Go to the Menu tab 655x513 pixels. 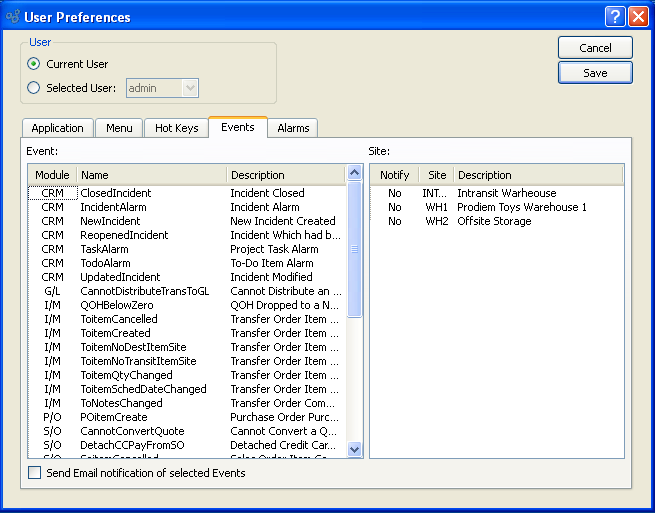tap(119, 128)
